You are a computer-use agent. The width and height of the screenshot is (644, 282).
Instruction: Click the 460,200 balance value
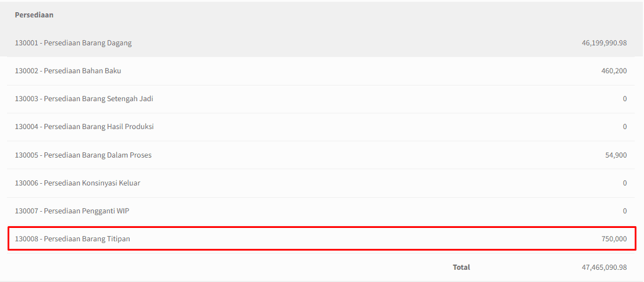click(x=614, y=70)
